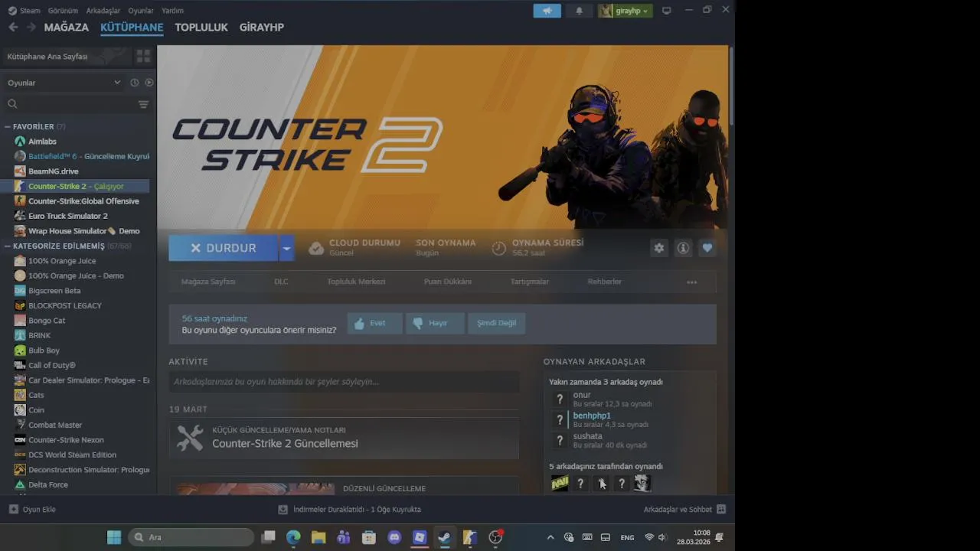Click the thumbs up Evet button
This screenshot has height=551, width=980.
tap(374, 323)
